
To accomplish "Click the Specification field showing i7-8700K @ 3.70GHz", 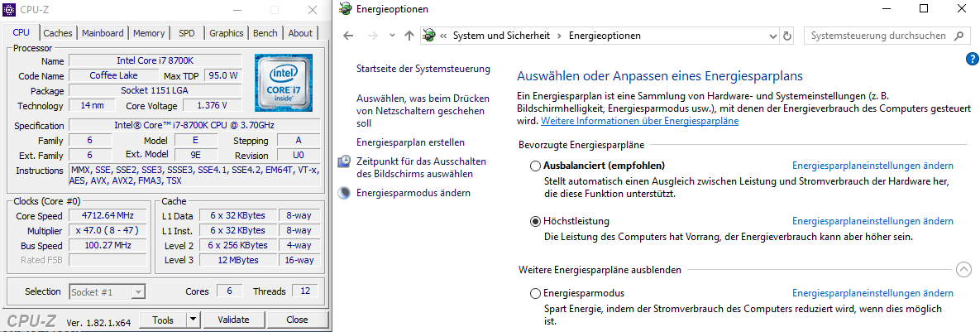I will [x=194, y=125].
